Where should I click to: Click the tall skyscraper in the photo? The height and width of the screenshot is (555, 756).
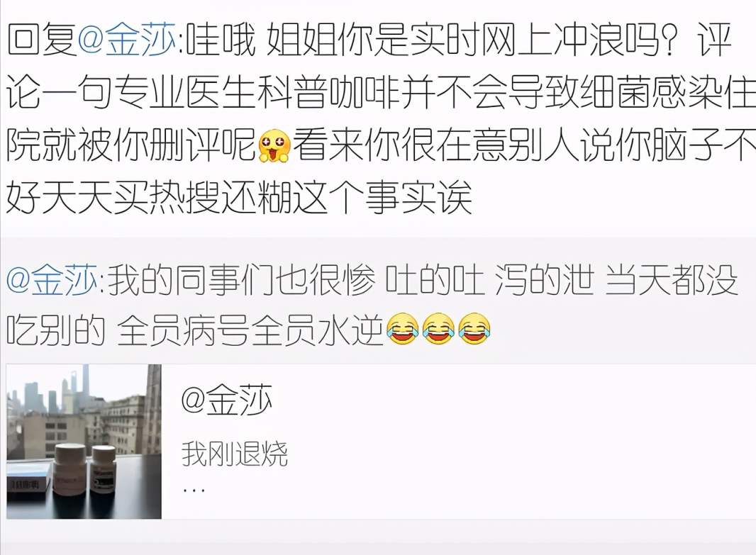(86, 381)
